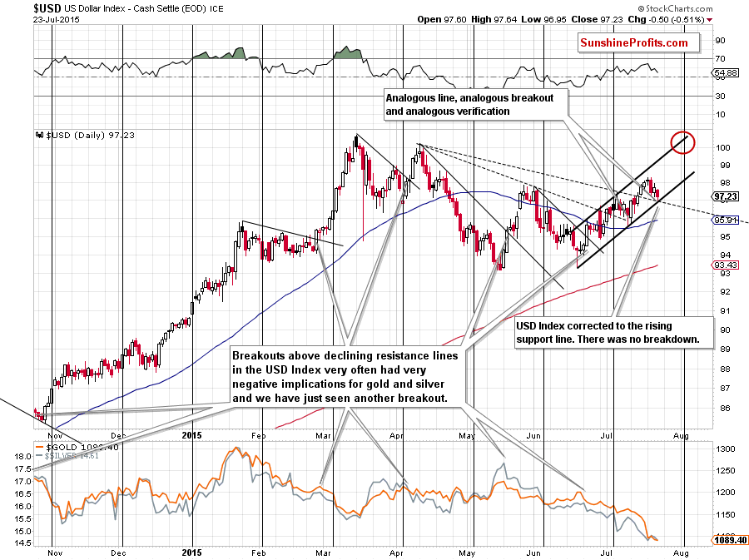Click the $GOLD legend entry
749x560 pixels.
(77, 448)
